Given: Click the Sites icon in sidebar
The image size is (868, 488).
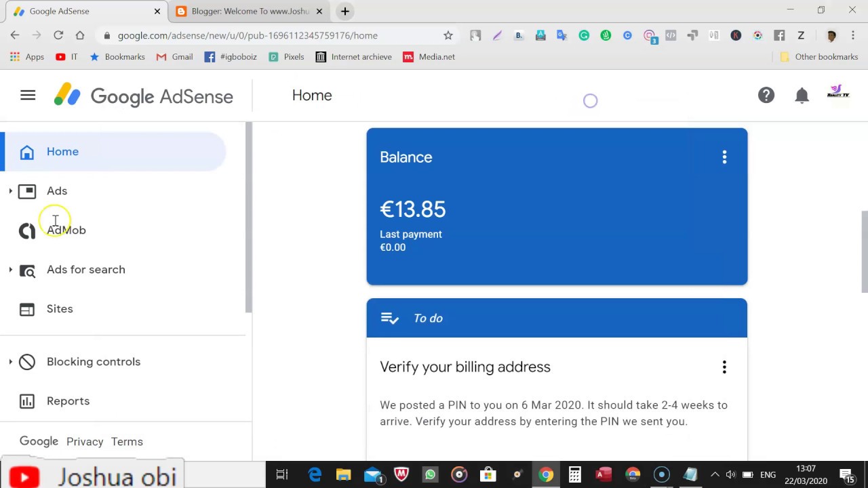Looking at the screenshot, I should (27, 310).
